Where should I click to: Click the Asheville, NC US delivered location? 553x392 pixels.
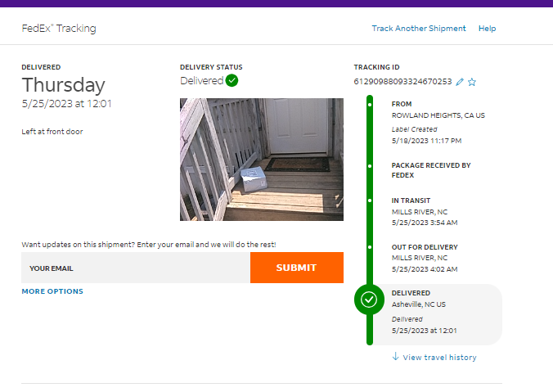(x=419, y=304)
